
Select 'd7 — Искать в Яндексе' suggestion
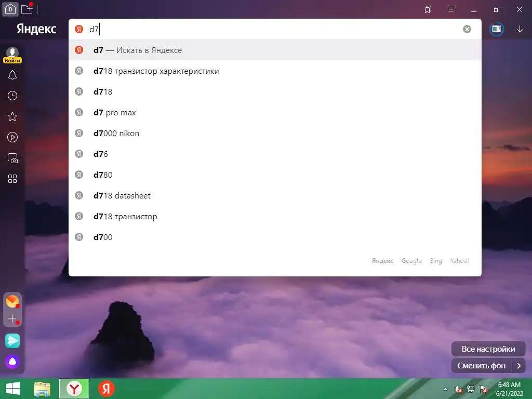point(275,50)
